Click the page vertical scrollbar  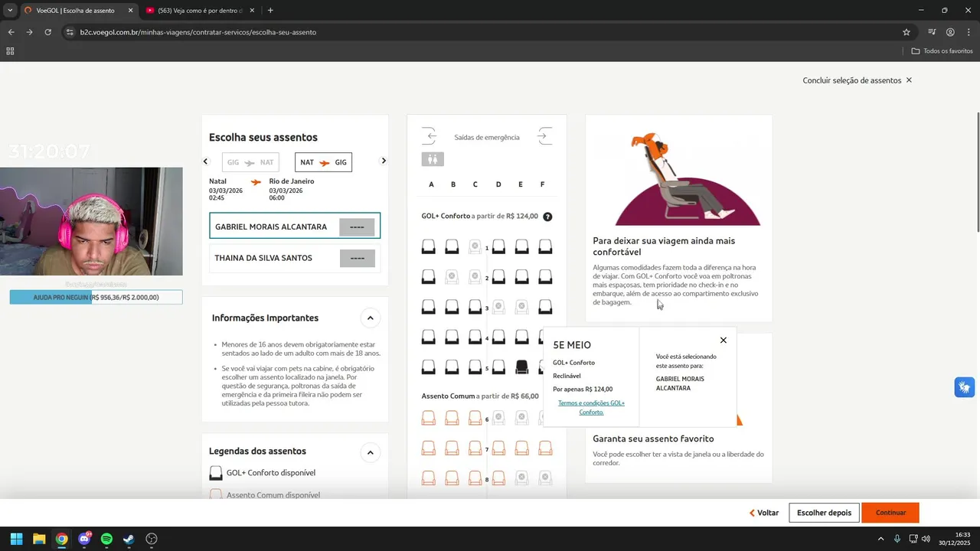[977, 172]
